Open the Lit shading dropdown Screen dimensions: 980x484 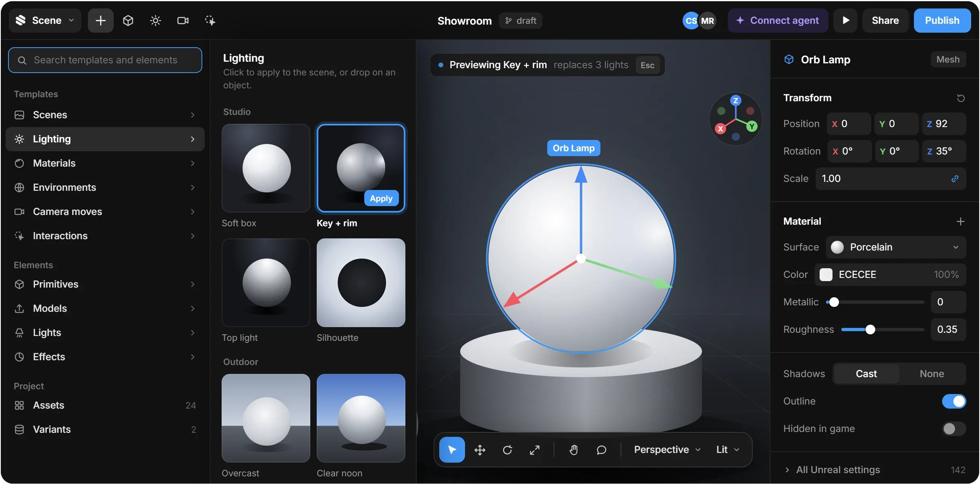(728, 450)
